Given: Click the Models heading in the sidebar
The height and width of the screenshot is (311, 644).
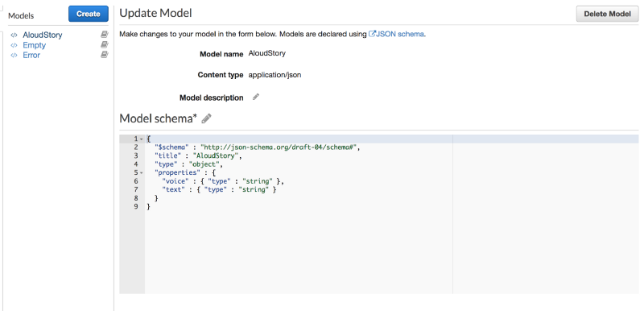Looking at the screenshot, I should click(x=21, y=16).
